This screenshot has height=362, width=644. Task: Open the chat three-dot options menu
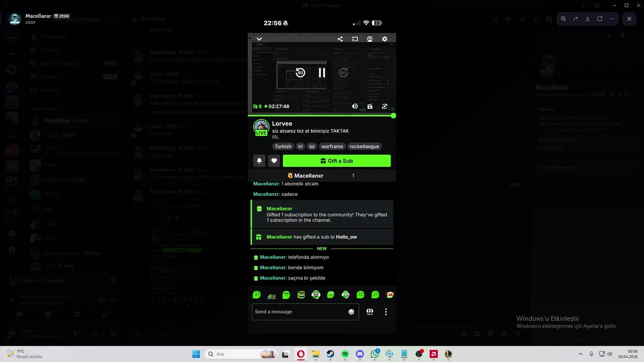386,312
